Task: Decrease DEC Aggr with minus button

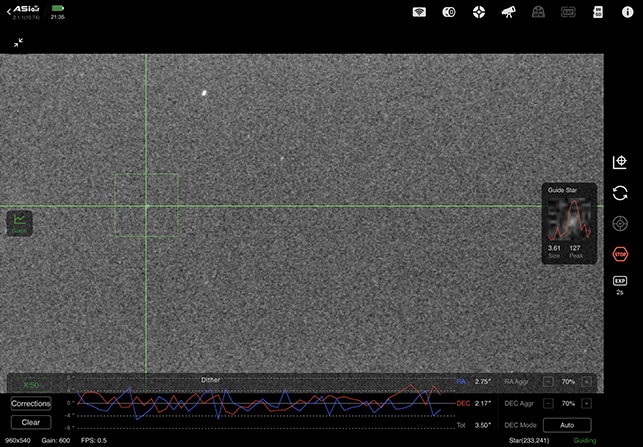Action: [548, 404]
